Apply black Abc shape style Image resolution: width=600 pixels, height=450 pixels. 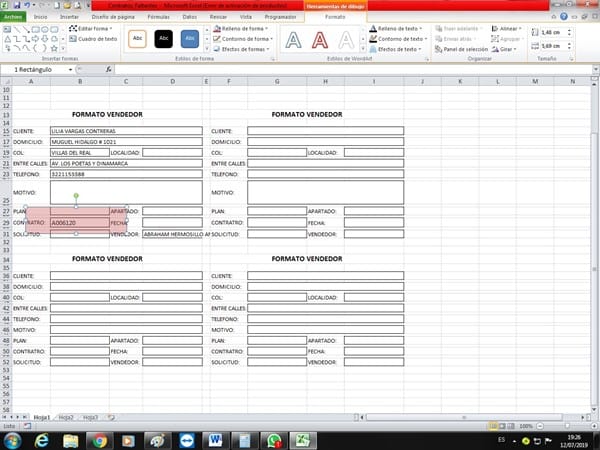tap(164, 39)
